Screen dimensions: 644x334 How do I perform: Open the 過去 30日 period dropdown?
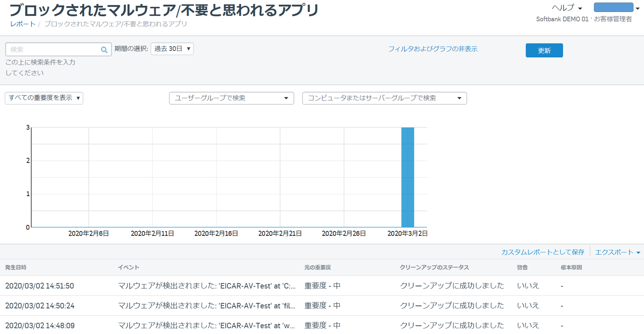(x=172, y=49)
